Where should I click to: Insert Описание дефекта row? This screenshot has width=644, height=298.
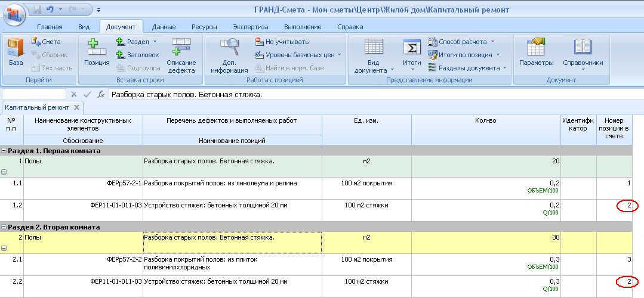[181, 55]
